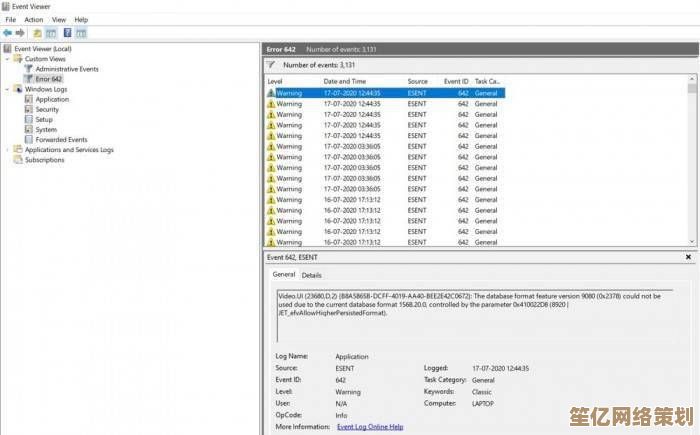This screenshot has width=700, height=435.
Task: Expand the Applications and Services Logs node
Action: 7,150
